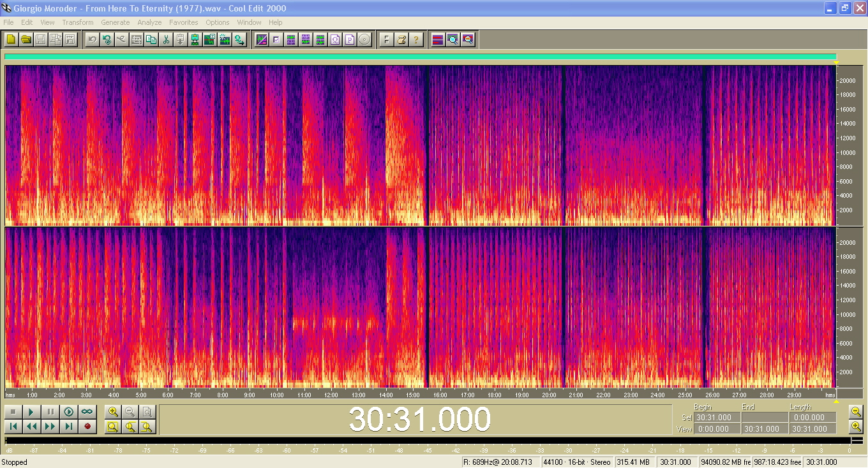Zoom in horizontally with the plus magnifier

pos(113,412)
